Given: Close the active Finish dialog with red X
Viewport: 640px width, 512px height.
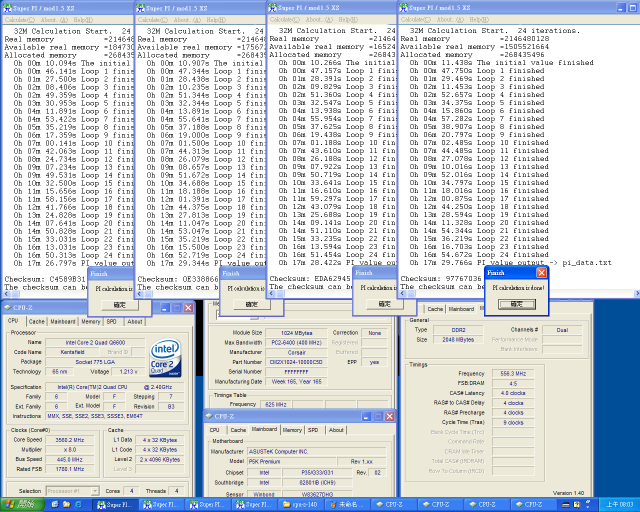Looking at the screenshot, I should coord(541,272).
